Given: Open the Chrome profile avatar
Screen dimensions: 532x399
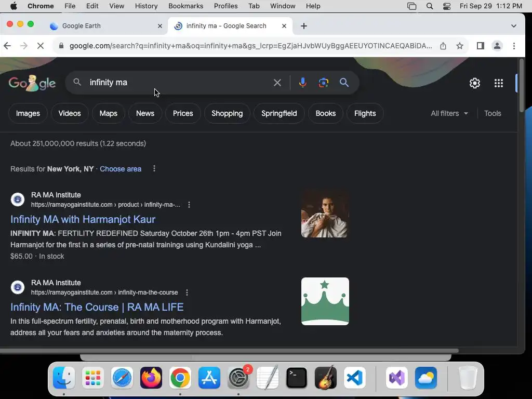Looking at the screenshot, I should (x=497, y=46).
